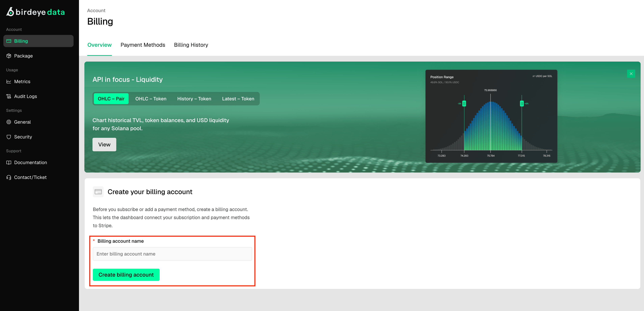Open the Billing History tab
This screenshot has height=311, width=644.
point(191,45)
